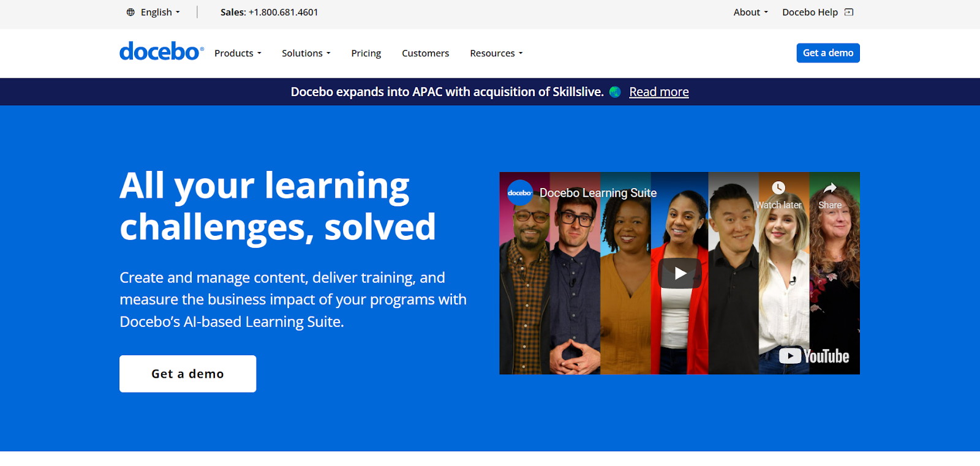Open the Docebo Help link
Screen dimensions: 980x466
[810, 12]
